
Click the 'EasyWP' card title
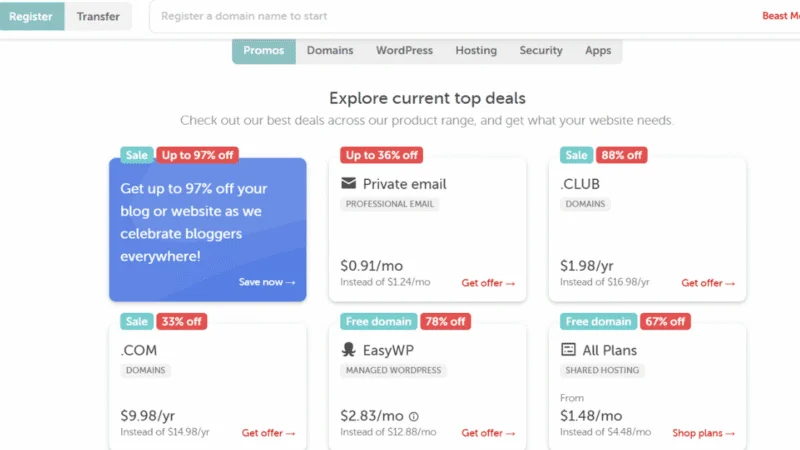click(x=388, y=350)
